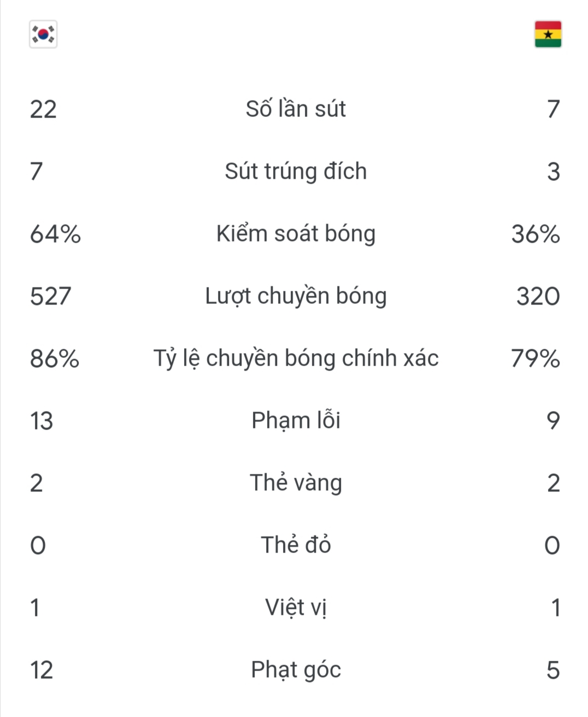Tap the "Việt vị" stat label

pyautogui.click(x=296, y=607)
